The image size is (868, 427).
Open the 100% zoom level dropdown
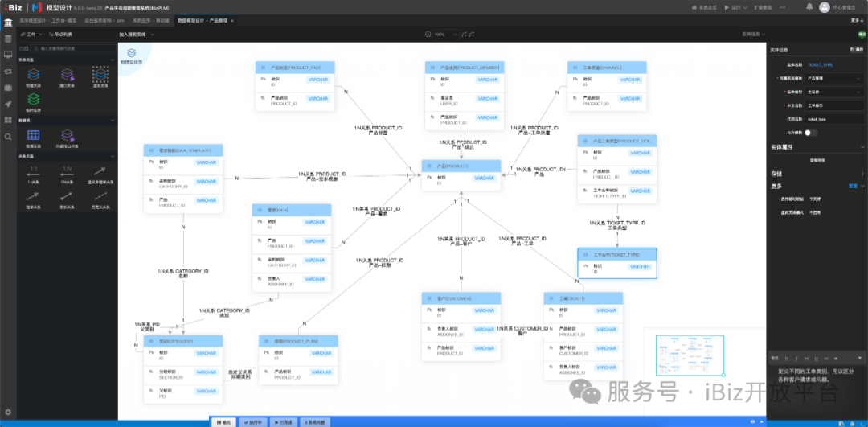tap(445, 35)
